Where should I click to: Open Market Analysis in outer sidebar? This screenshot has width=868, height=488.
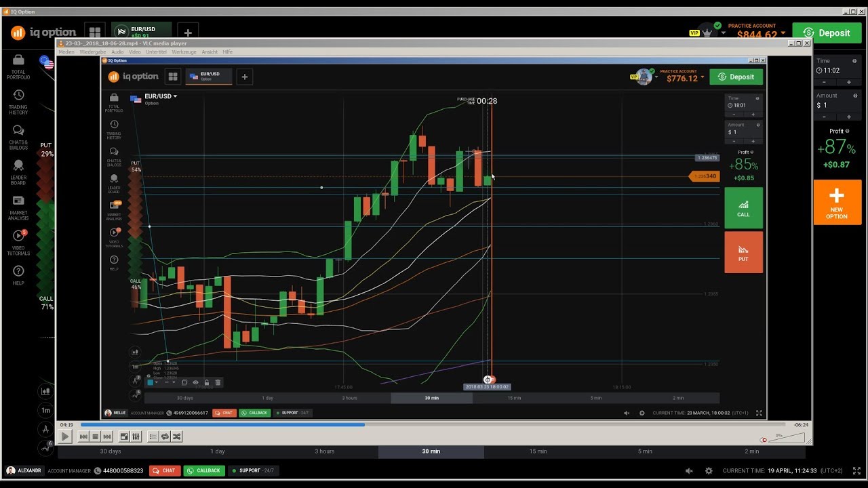18,208
